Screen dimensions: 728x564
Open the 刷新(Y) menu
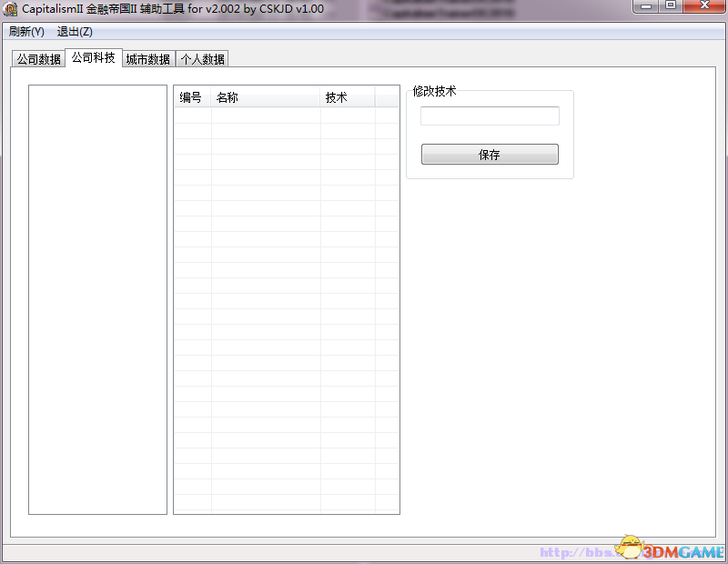point(26,32)
